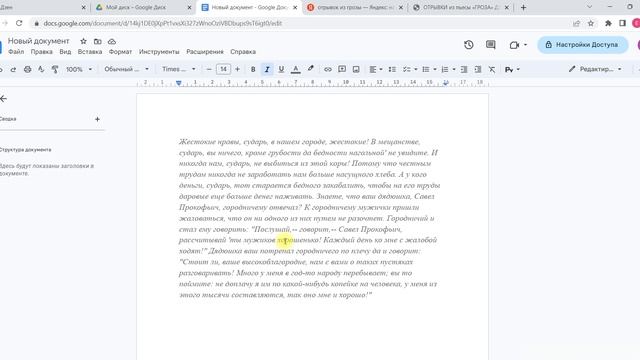Turn off italic formatting

[x=267, y=69]
